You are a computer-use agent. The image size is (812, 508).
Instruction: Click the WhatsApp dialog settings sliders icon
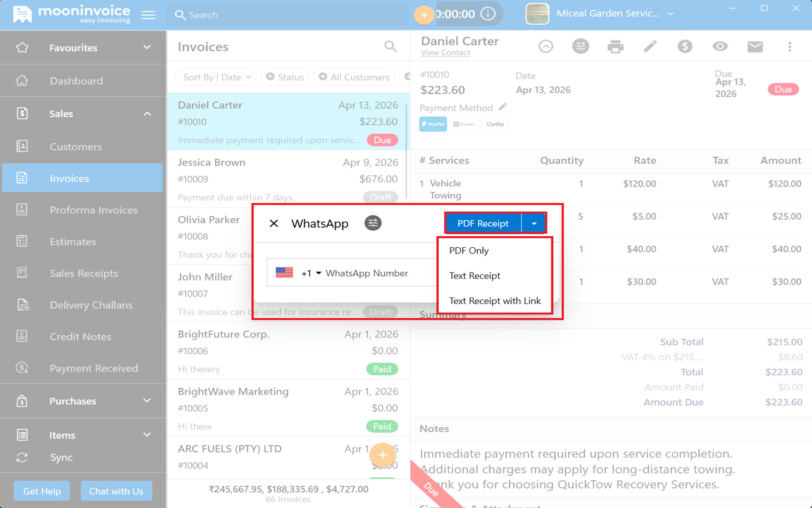[373, 224]
